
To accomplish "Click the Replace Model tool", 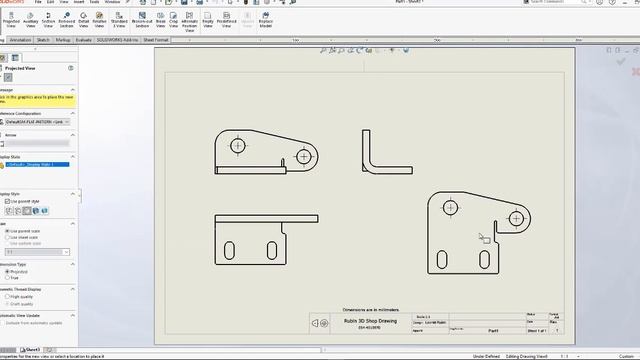I will tap(266, 20).
